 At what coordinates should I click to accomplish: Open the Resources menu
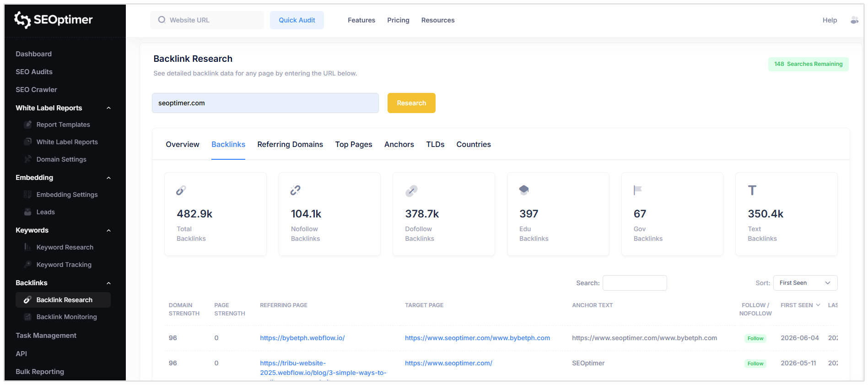[438, 20]
